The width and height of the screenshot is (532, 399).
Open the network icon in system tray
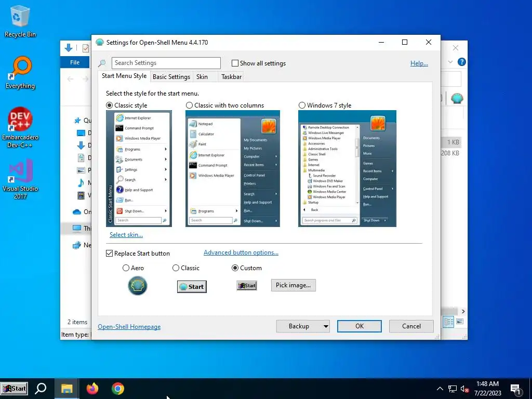coord(453,389)
